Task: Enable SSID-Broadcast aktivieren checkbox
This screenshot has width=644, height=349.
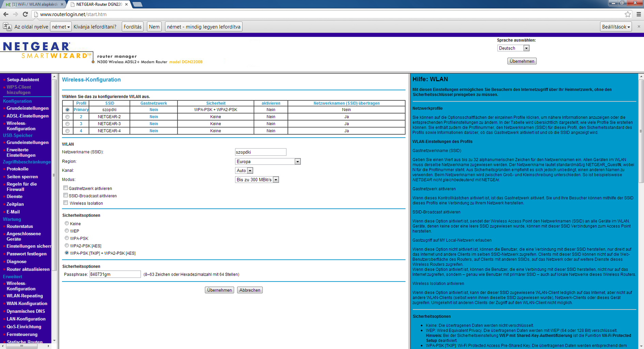Action: coord(65,195)
